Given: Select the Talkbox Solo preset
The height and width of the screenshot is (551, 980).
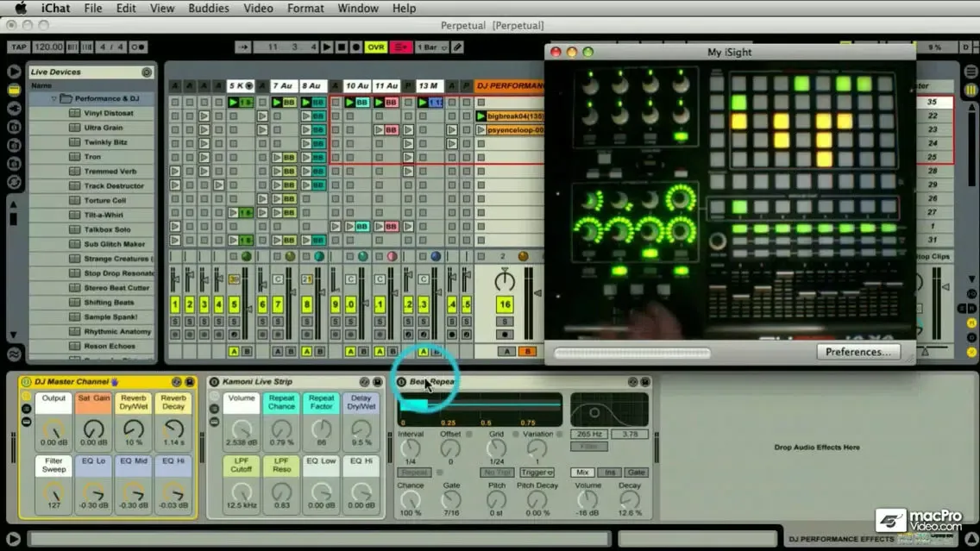Looking at the screenshot, I should coord(107,229).
